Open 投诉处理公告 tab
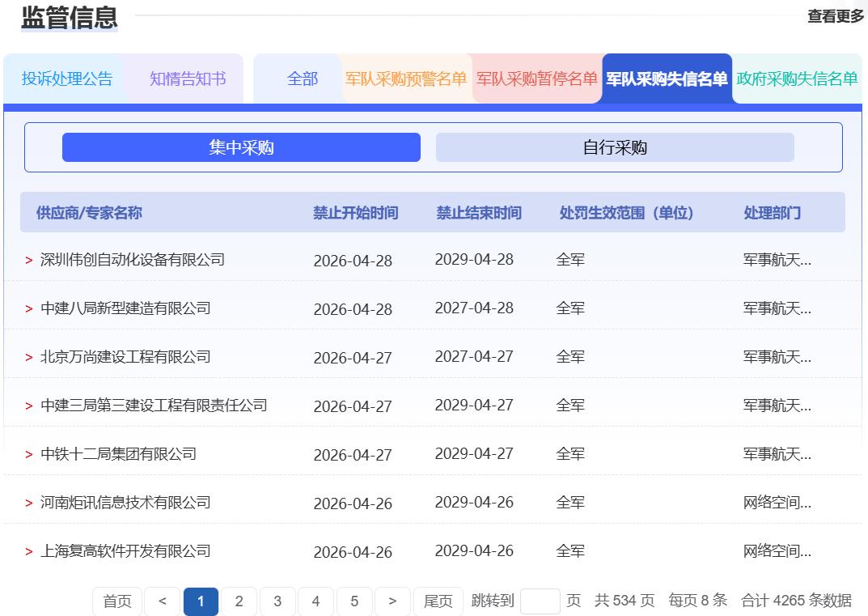Image resolution: width=868 pixels, height=616 pixels. click(66, 79)
